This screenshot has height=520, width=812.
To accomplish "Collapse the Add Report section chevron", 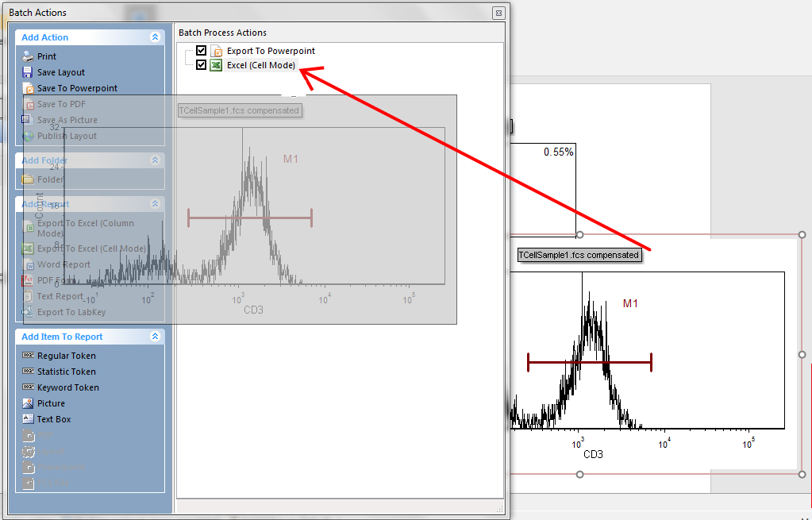I will click(x=155, y=204).
